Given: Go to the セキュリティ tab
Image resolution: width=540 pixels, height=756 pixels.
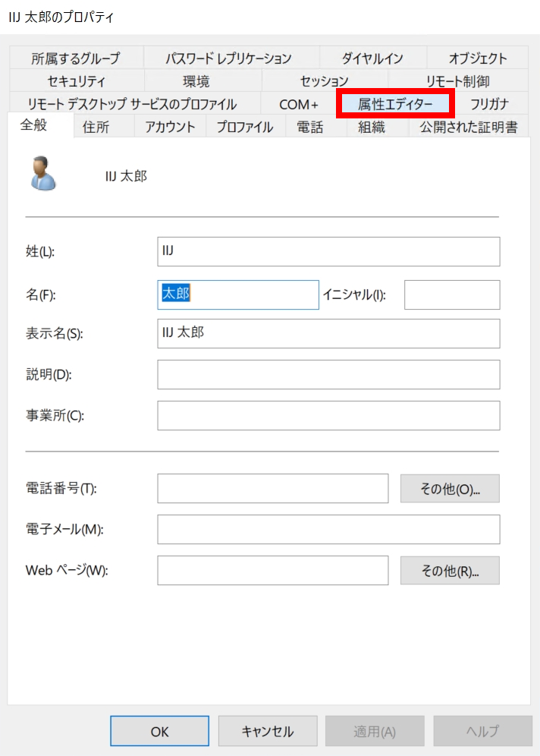Looking at the screenshot, I should [76, 81].
